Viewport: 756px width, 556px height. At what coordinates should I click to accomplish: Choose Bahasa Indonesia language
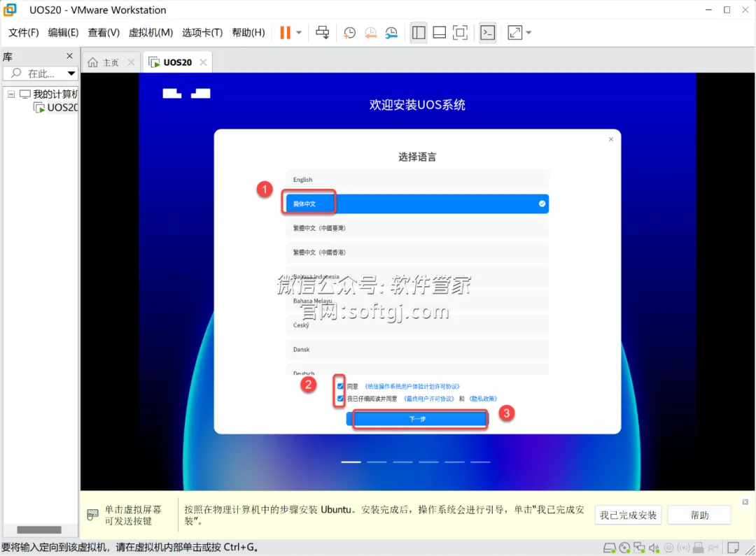(x=417, y=276)
